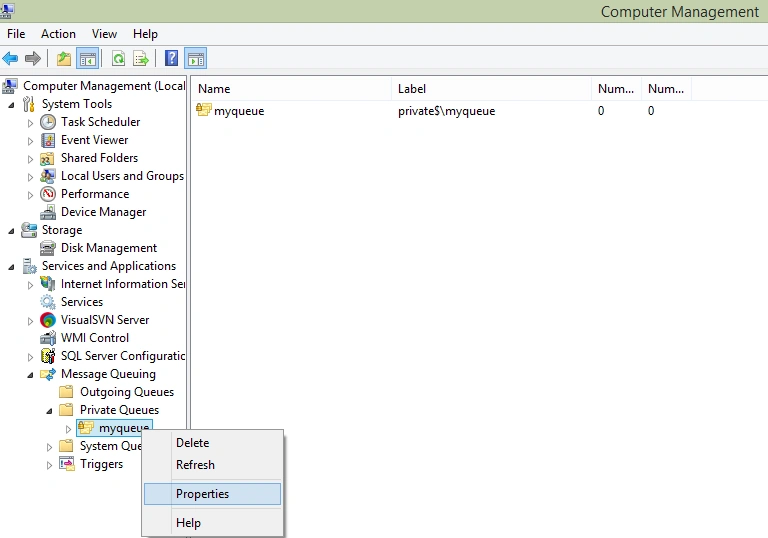Click the Task Scheduler clock icon
This screenshot has height=538, width=768.
48,122
